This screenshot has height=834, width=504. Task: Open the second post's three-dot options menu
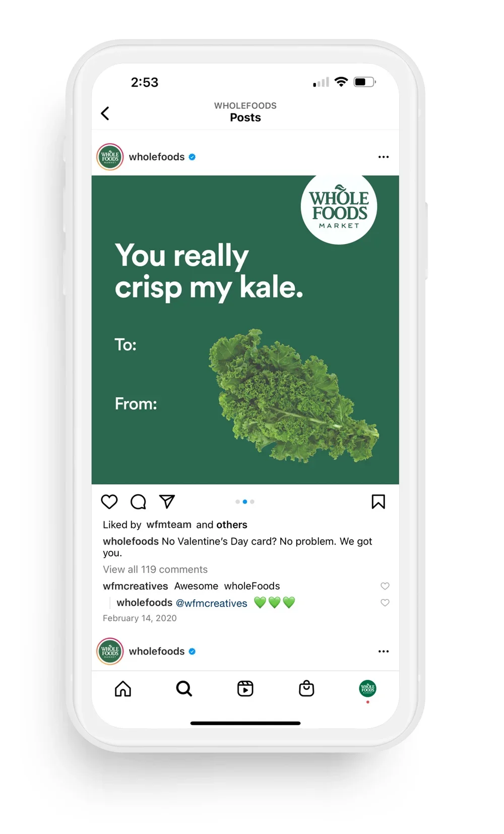coord(384,651)
